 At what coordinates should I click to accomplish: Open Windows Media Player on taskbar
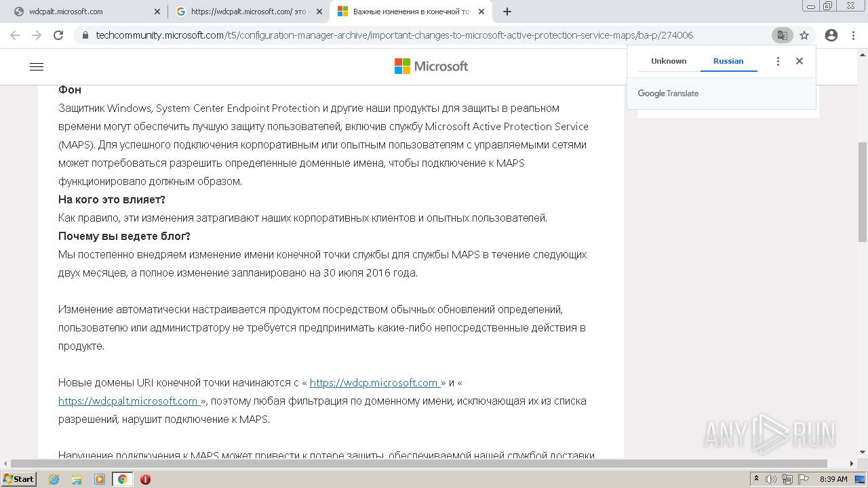pyautogui.click(x=100, y=479)
